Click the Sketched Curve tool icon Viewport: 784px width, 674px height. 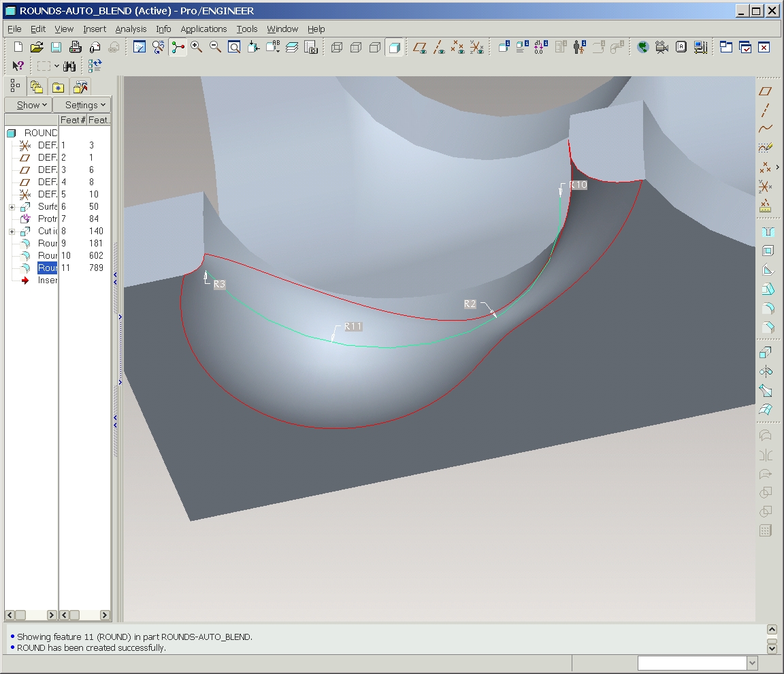(766, 147)
